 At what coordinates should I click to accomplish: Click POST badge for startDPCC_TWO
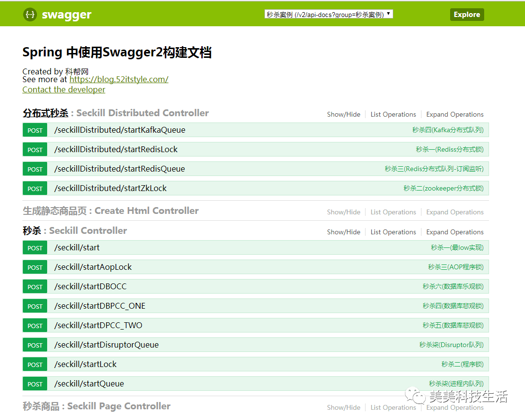point(35,325)
